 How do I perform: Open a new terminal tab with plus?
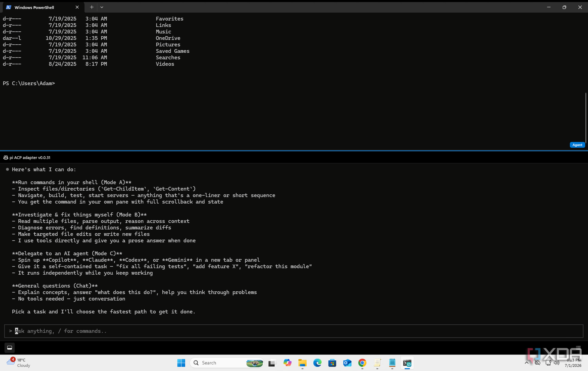click(92, 7)
